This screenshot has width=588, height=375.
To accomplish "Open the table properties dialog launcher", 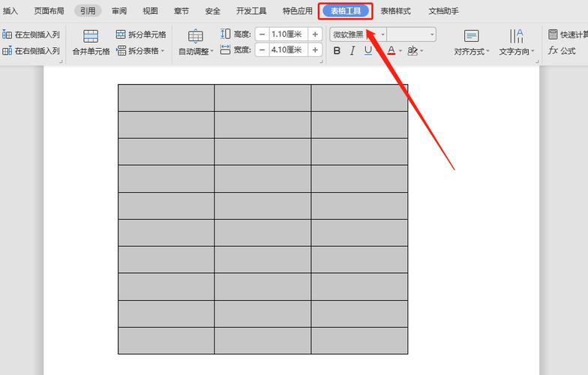I will (321, 61).
